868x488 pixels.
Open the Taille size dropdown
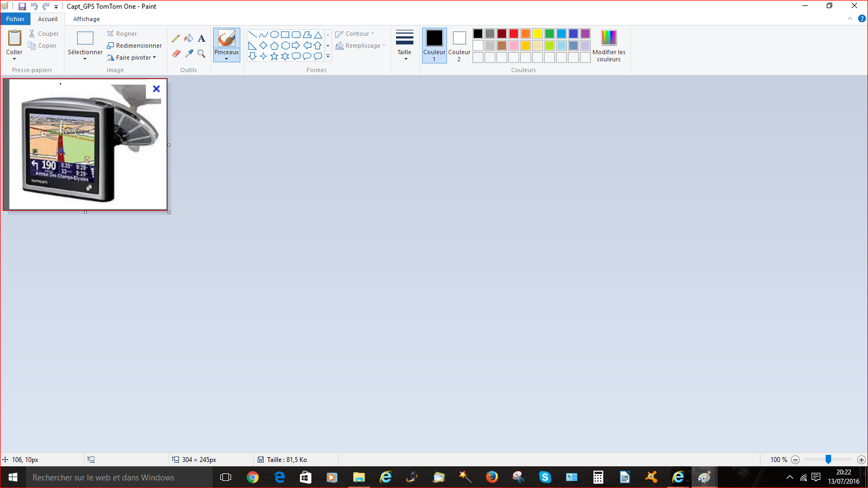click(x=405, y=45)
